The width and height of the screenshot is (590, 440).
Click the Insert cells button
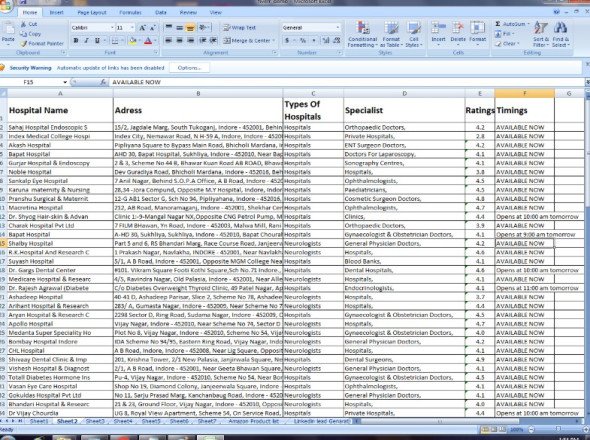click(438, 33)
